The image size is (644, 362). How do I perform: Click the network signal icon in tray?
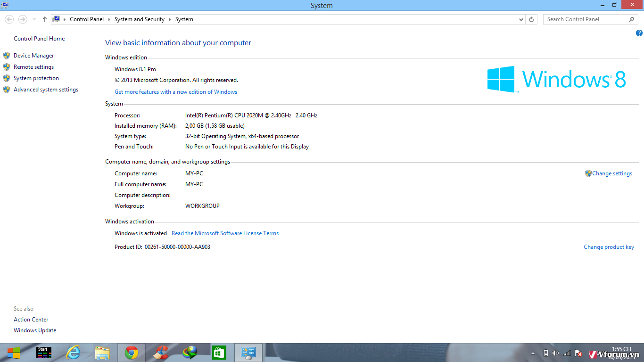pyautogui.click(x=567, y=353)
